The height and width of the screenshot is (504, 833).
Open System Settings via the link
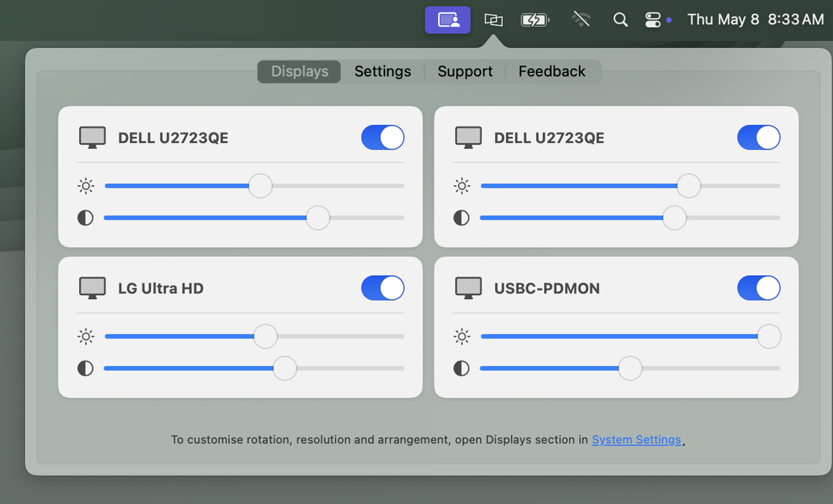637,439
